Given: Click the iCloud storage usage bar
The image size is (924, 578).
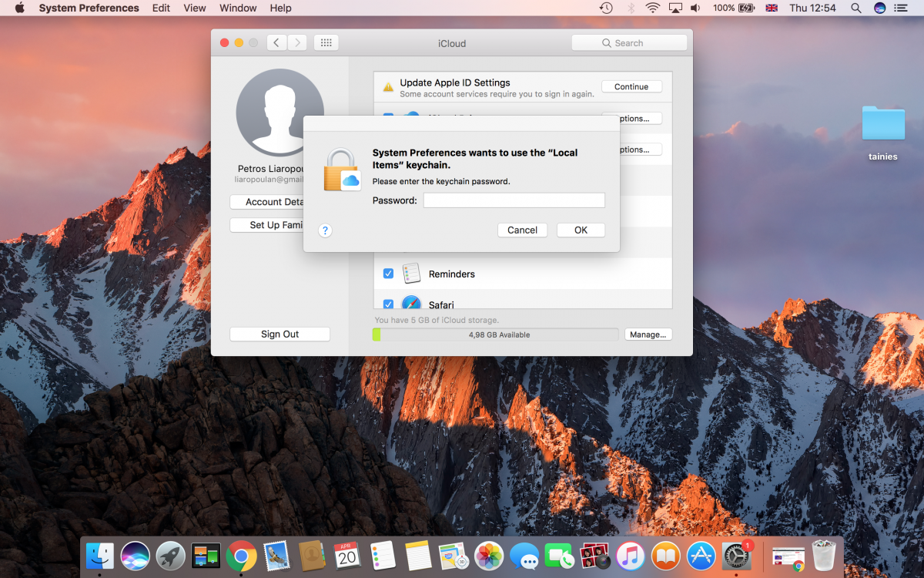Looking at the screenshot, I should pos(495,334).
